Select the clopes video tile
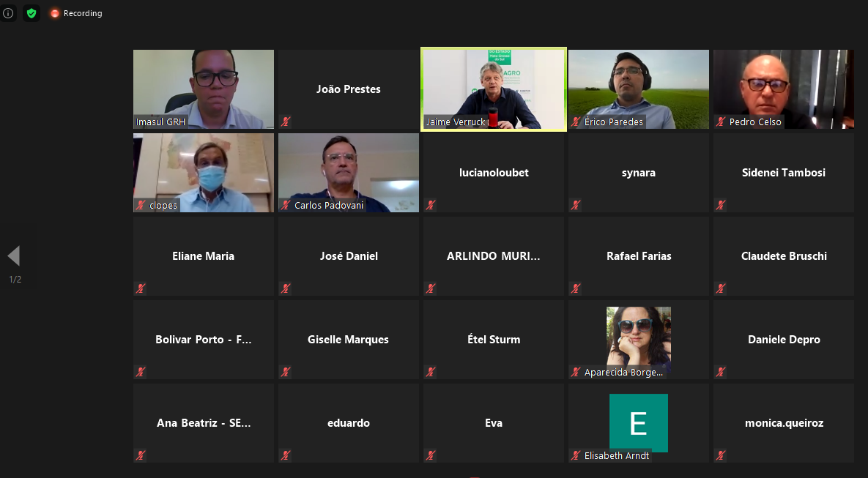868x478 pixels. [204, 173]
